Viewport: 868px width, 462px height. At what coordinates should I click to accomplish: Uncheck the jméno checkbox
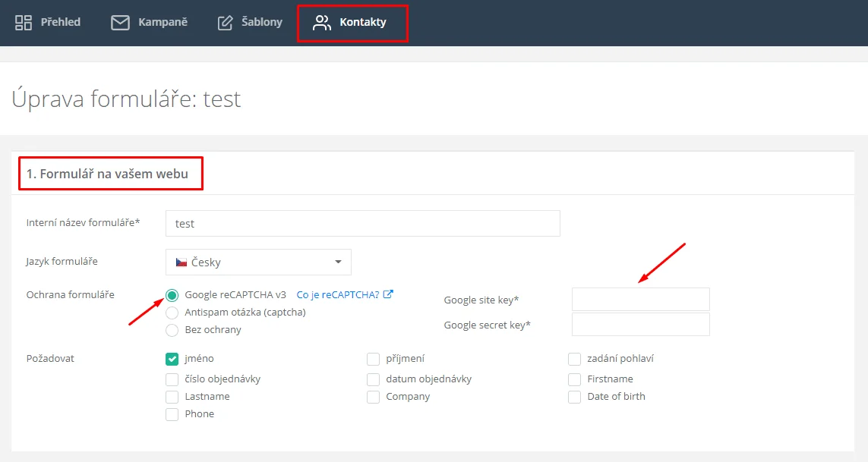click(172, 359)
